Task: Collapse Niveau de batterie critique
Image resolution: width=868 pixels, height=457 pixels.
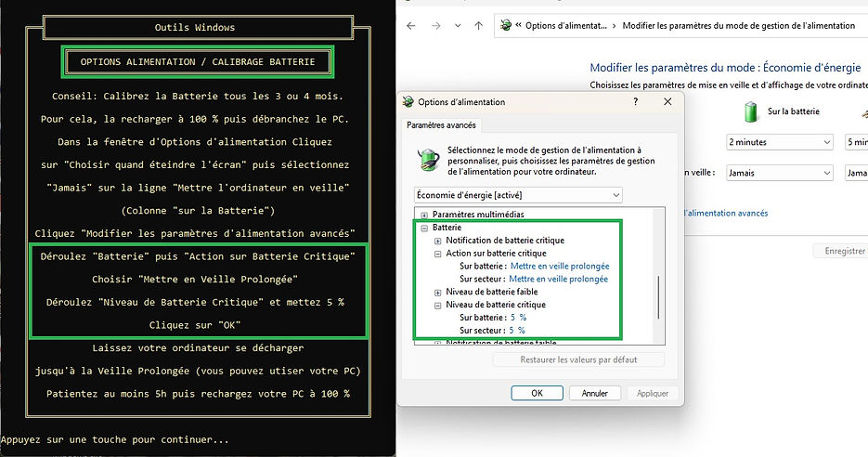Action: tap(437, 306)
